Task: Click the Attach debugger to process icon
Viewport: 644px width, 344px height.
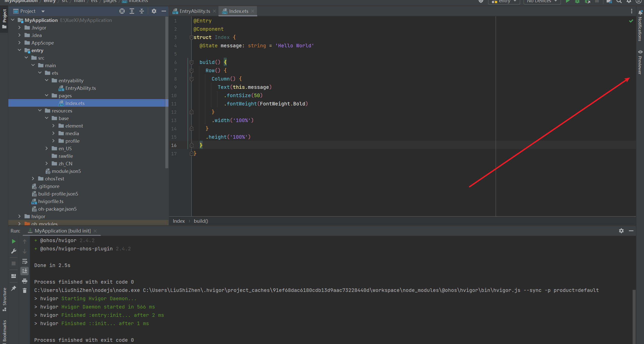Action: 587,2
